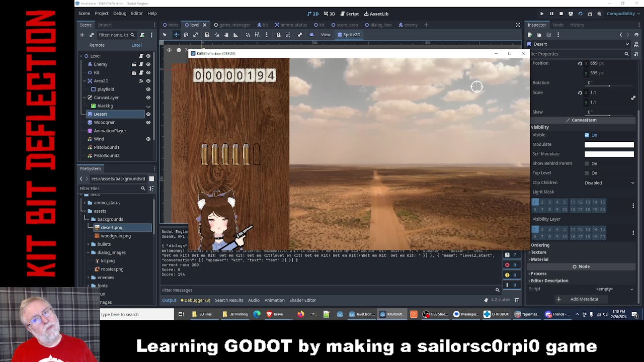Toggle split mode in FileSystem panel
This screenshot has height=362, width=644.
click(x=151, y=178)
